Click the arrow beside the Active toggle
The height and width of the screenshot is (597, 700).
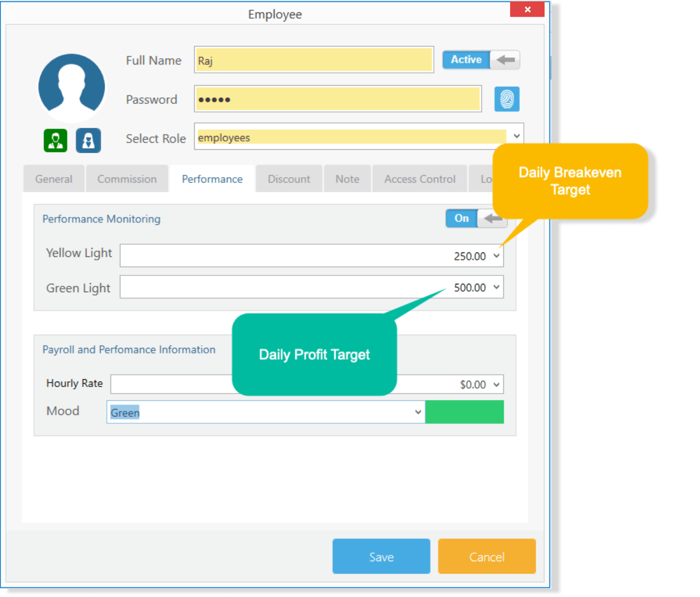tap(506, 60)
